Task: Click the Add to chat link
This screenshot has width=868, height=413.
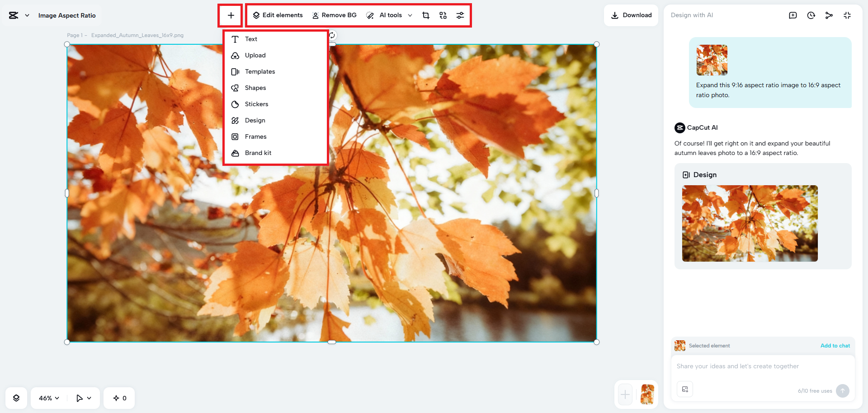Action: (x=835, y=346)
